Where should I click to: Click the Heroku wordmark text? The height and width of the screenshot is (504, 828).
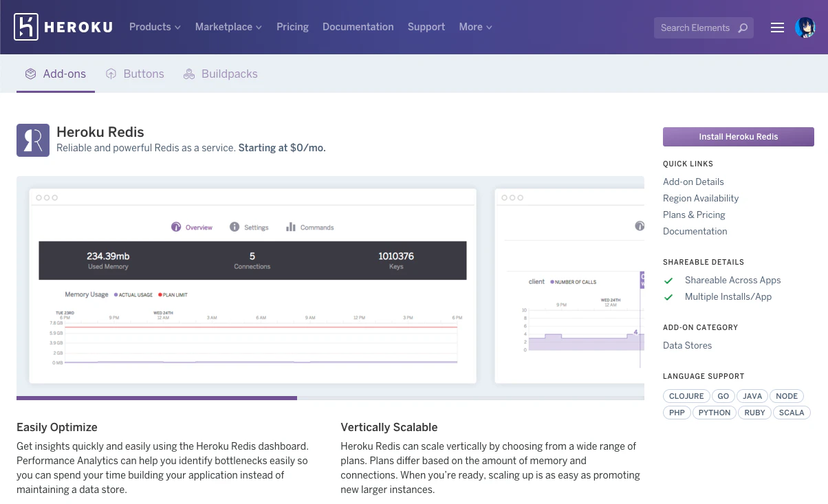[x=78, y=28]
